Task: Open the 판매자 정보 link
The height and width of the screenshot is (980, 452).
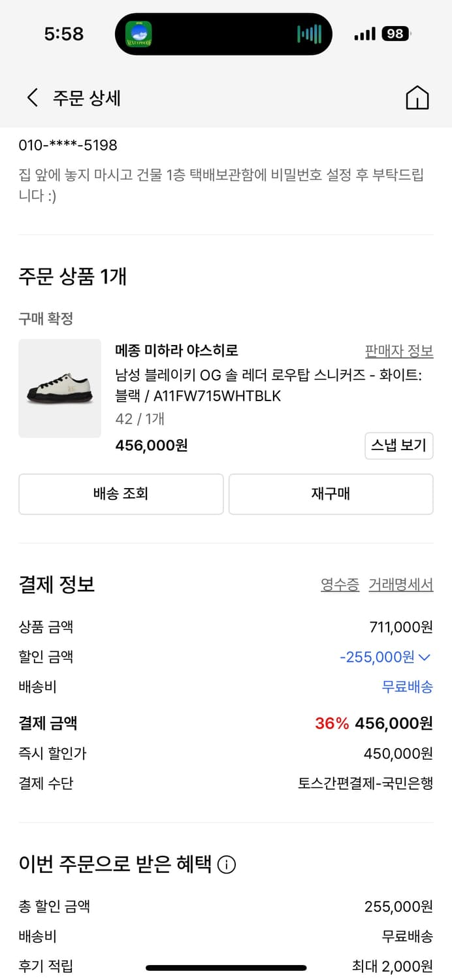Action: coord(398,351)
